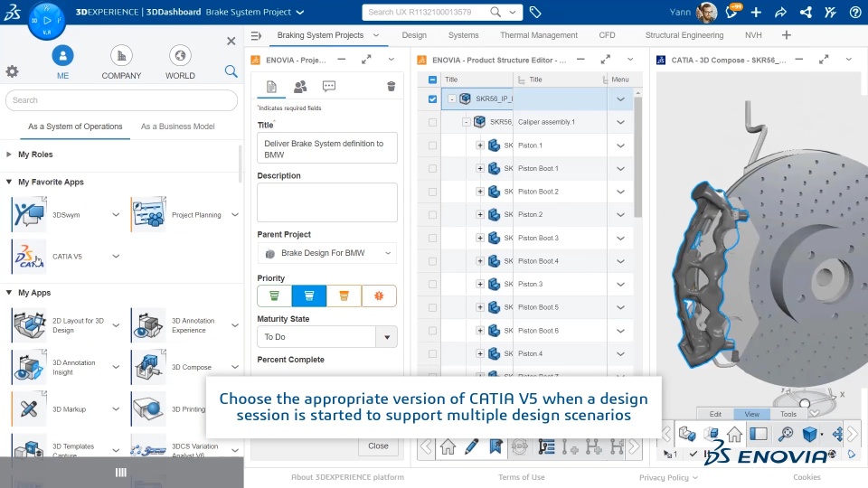Open the 3D Markup app

coord(29,408)
